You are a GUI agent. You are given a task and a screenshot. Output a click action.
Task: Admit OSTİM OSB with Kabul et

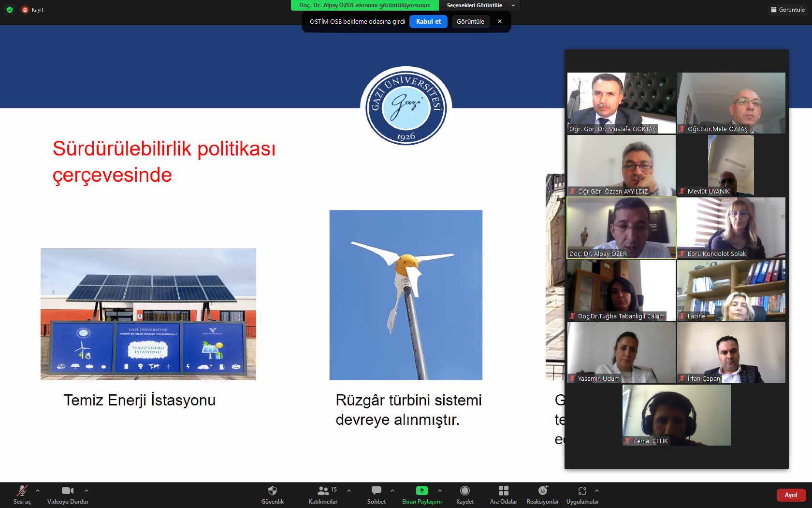tap(428, 21)
